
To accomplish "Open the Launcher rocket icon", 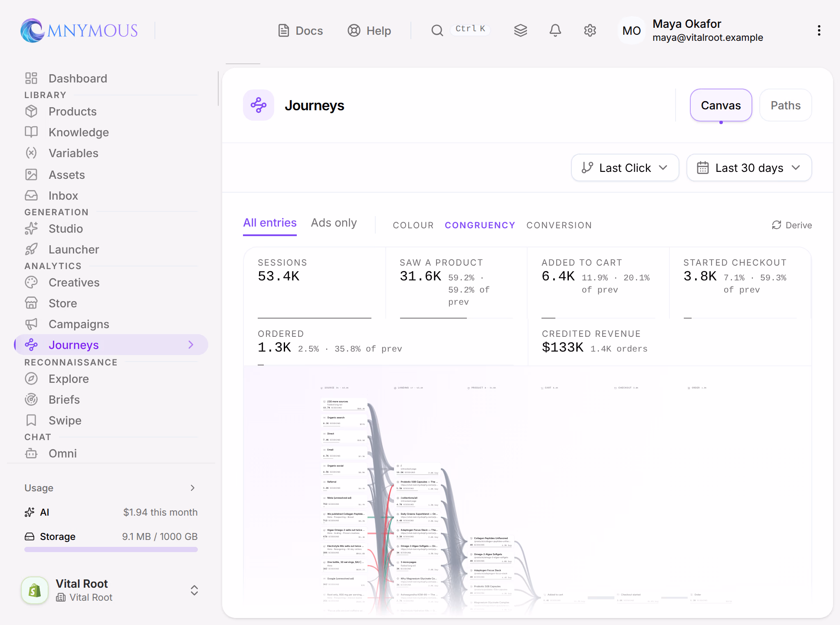I will (31, 249).
